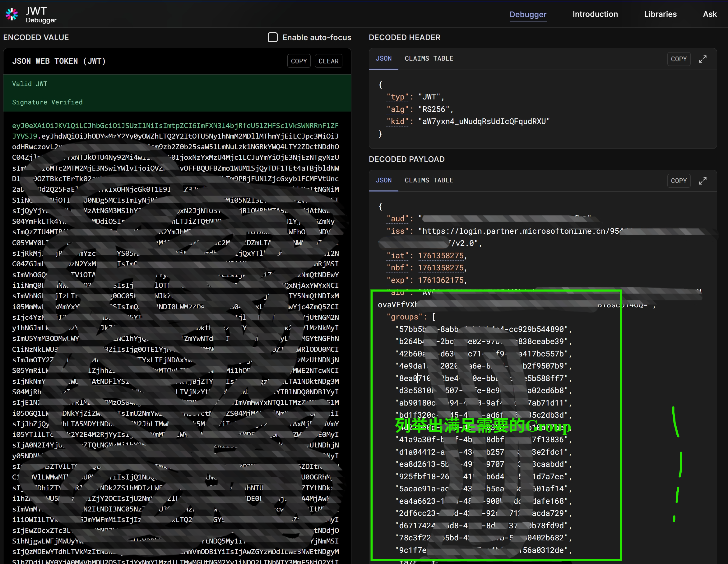
Task: Copy the decoded payload JSON
Action: tap(678, 181)
